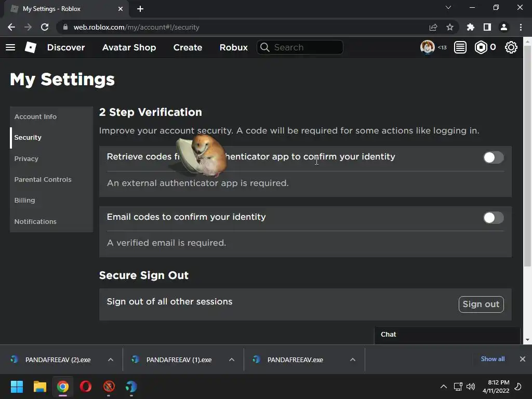
Task: Close the downloads bar
Action: click(523, 359)
